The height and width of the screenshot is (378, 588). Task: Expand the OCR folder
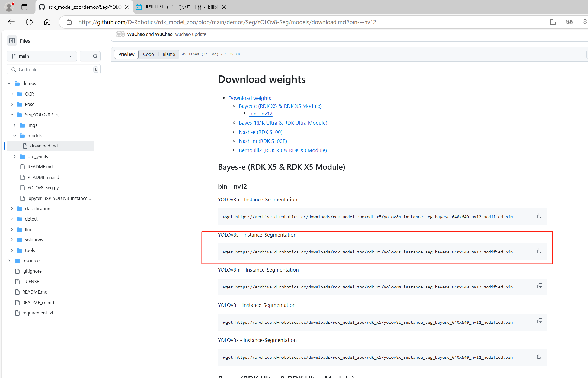tap(12, 94)
